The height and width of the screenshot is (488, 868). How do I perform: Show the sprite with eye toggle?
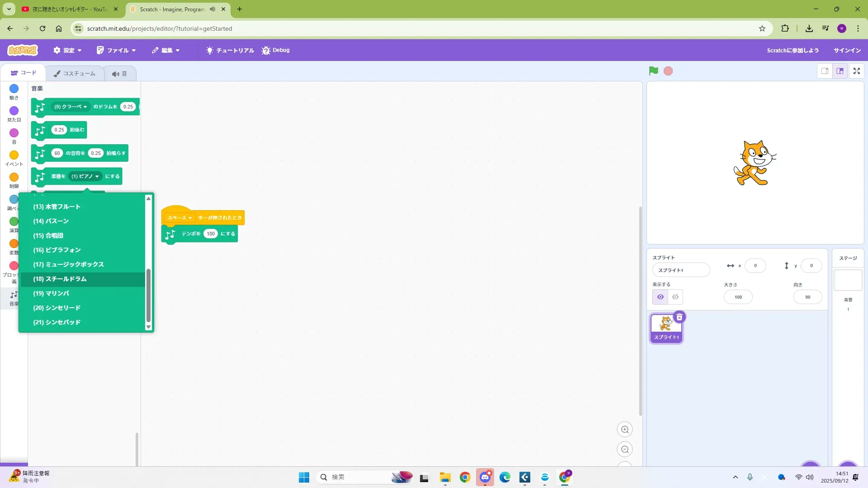pos(660,297)
